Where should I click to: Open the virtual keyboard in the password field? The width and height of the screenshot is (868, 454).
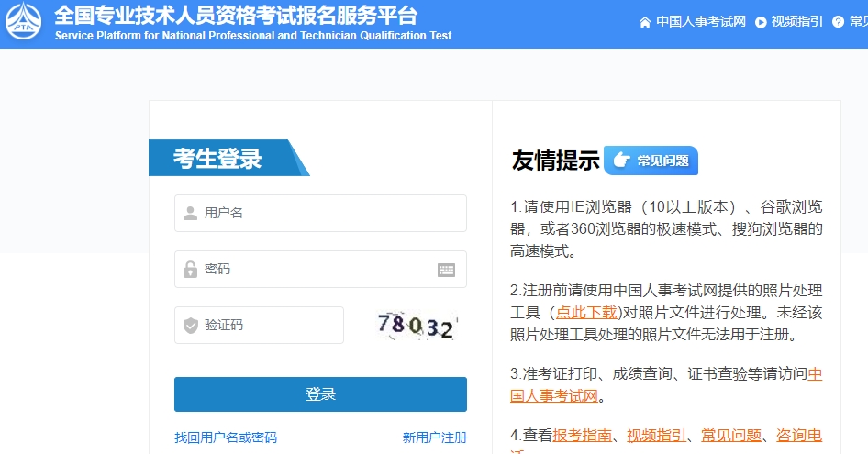coord(446,270)
